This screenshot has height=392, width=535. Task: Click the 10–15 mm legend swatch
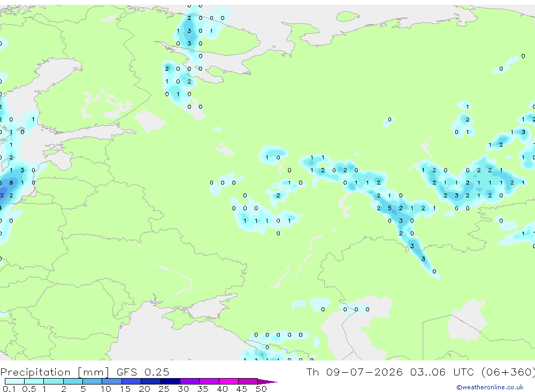pos(112,381)
